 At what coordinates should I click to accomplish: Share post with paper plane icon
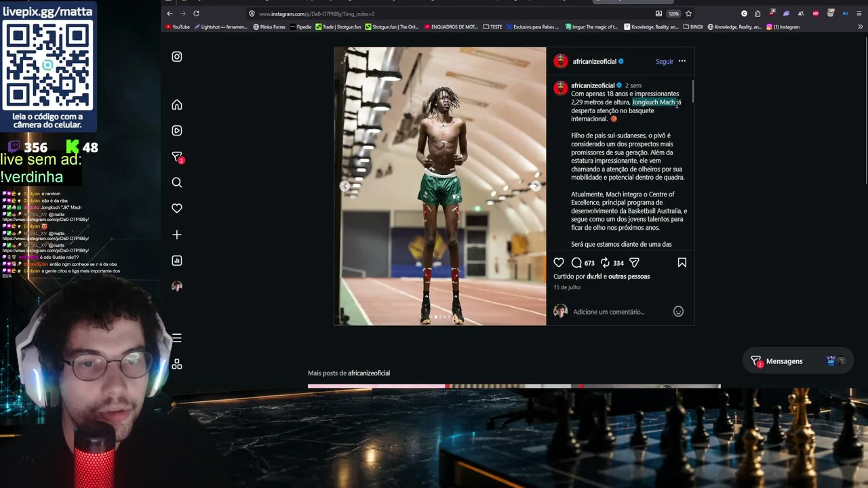tap(635, 262)
